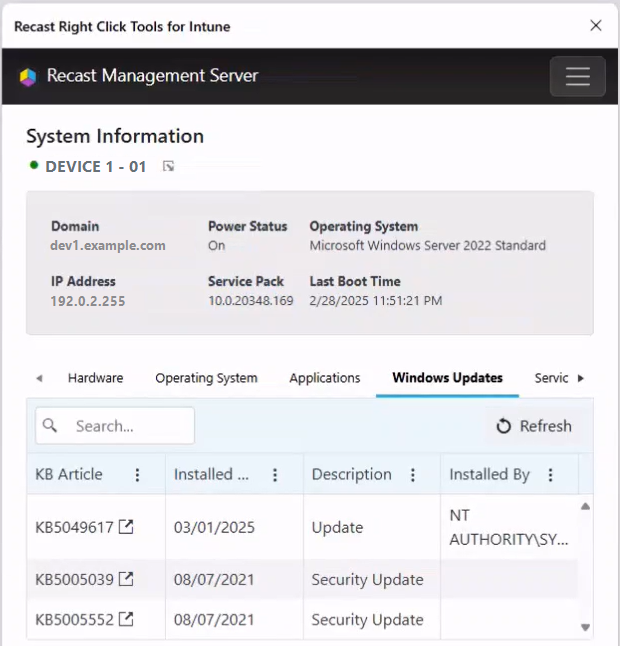The image size is (620, 646).
Task: Click the table scrollbar down arrow
Action: coord(585,627)
